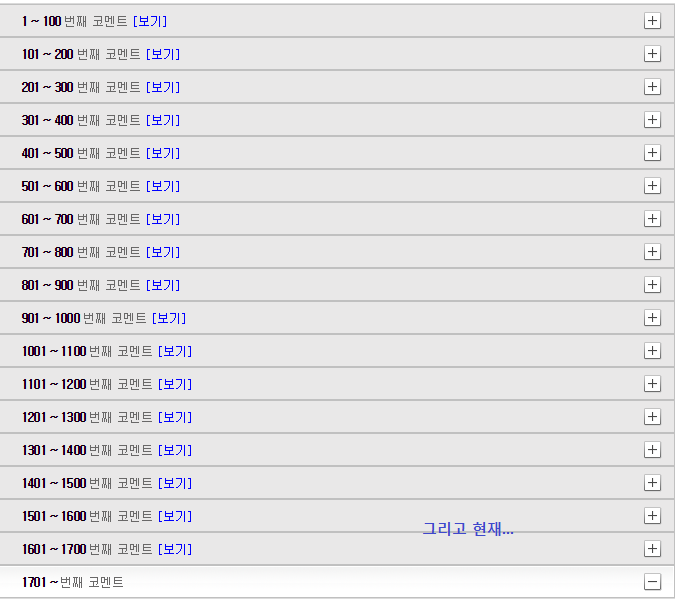Open [보기] link for 301 ~ 400 comments

(163, 120)
